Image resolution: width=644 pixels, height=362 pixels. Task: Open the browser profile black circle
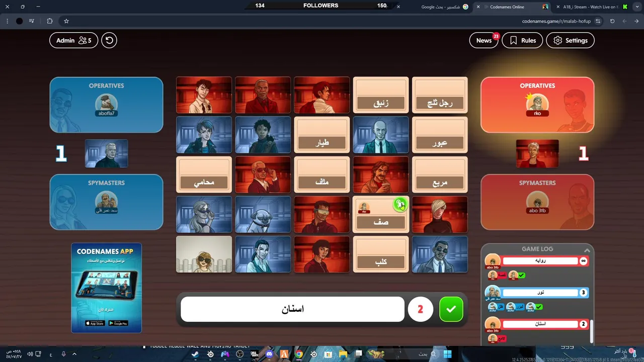click(x=19, y=21)
